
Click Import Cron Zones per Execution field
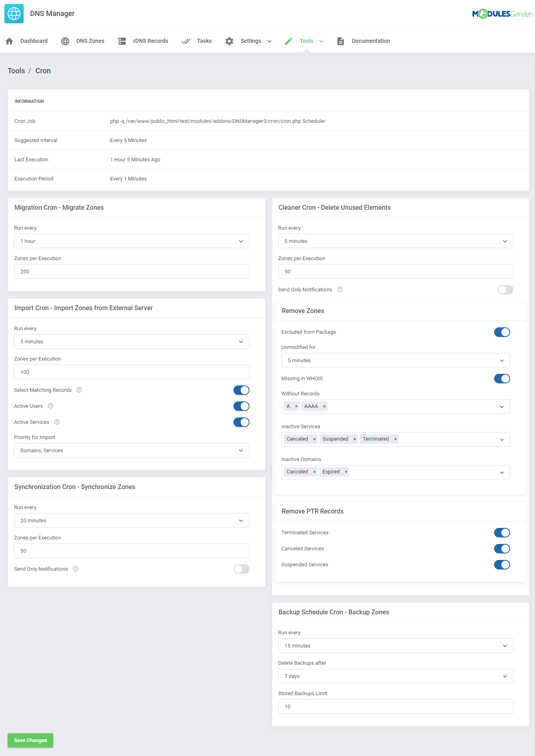pyautogui.click(x=132, y=372)
